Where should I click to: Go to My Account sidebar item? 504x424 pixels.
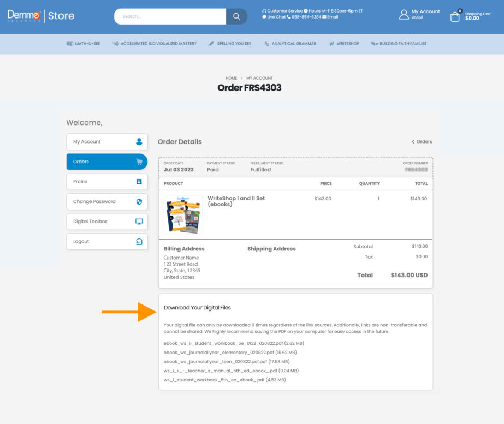pos(107,142)
